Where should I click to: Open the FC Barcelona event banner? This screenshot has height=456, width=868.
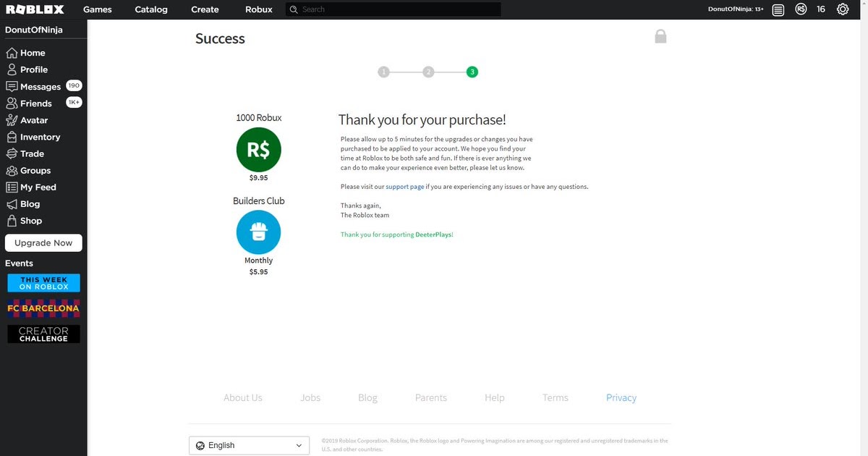pos(43,308)
